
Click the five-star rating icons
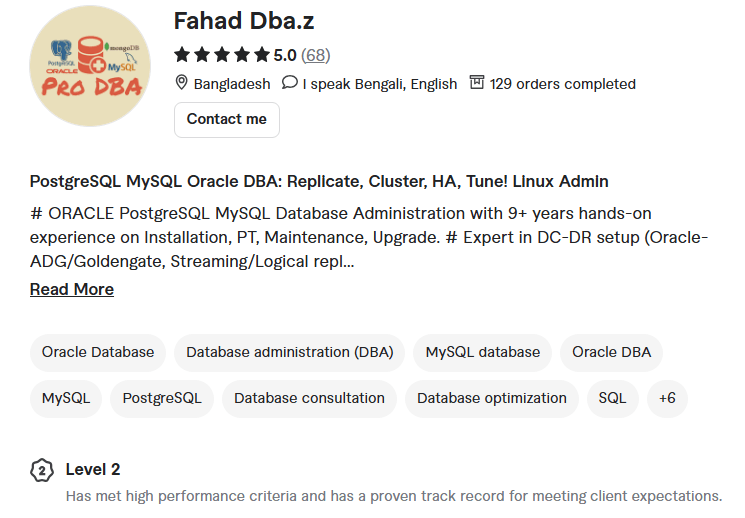pos(222,55)
